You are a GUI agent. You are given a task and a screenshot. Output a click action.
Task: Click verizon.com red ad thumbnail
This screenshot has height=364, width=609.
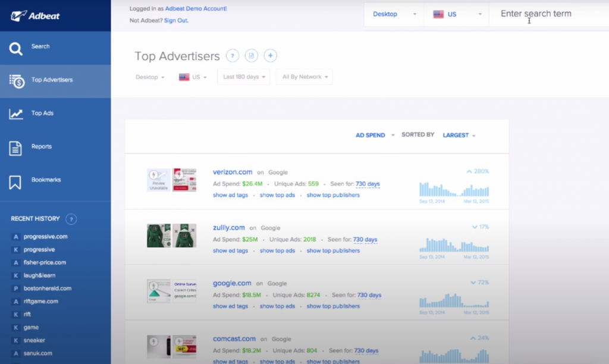[184, 180]
